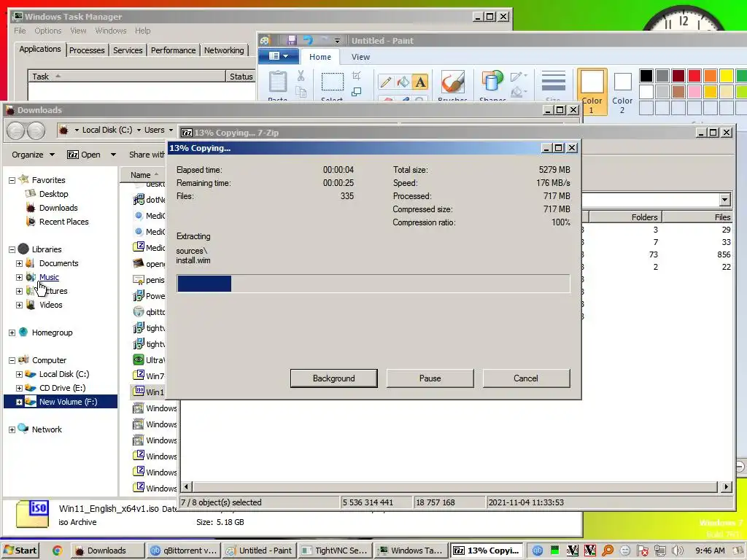The image size is (747, 560).
Task: Open the line Size selector in Paint
Action: click(x=554, y=81)
